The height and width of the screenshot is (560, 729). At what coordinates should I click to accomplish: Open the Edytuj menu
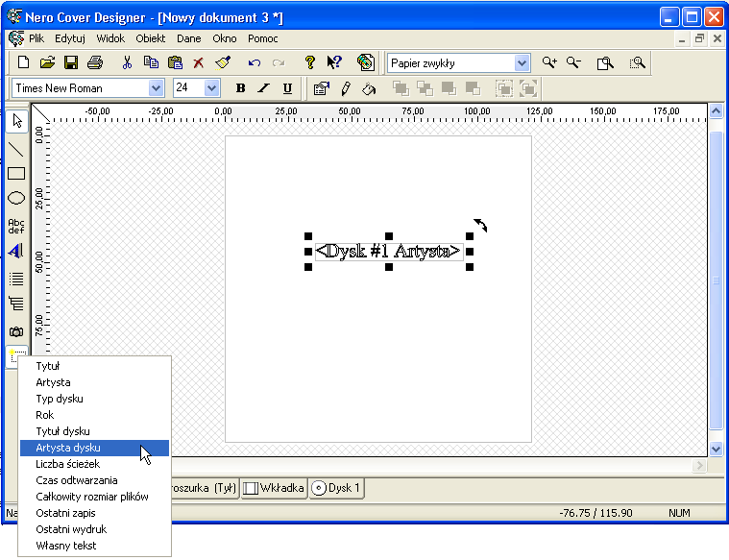point(70,38)
